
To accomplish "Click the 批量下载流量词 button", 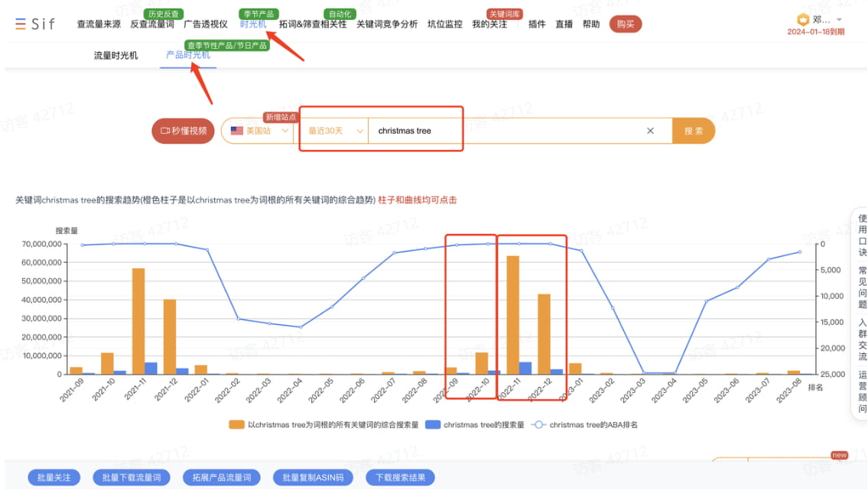I will (128, 478).
